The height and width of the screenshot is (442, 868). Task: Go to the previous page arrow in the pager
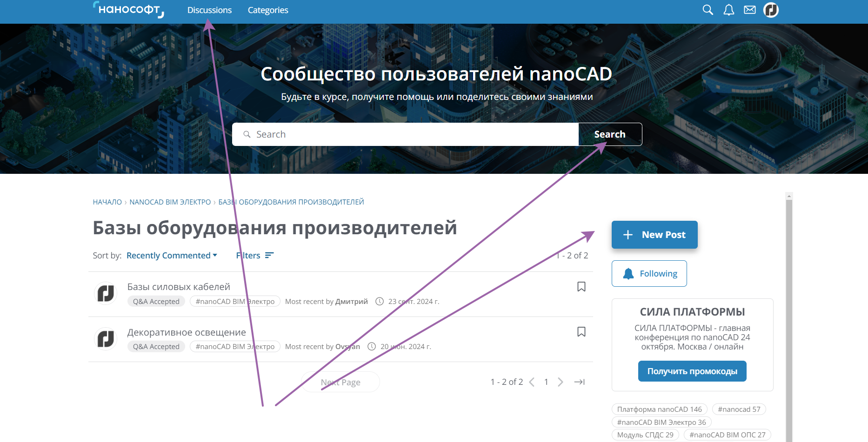(x=532, y=382)
